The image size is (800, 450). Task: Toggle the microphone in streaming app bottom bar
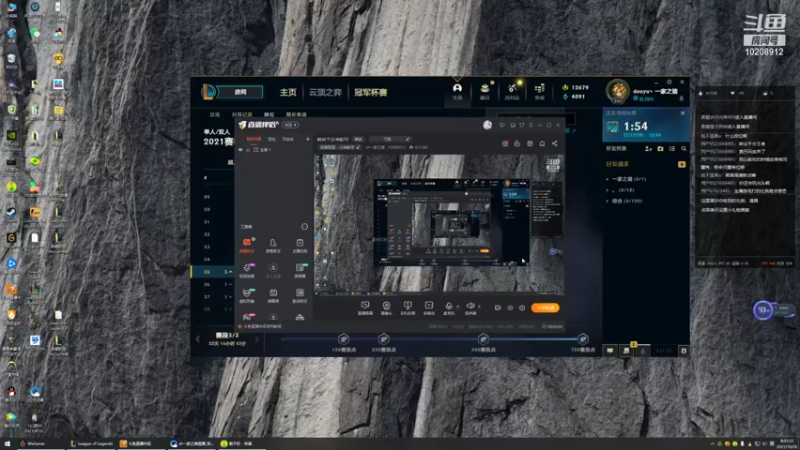448,308
